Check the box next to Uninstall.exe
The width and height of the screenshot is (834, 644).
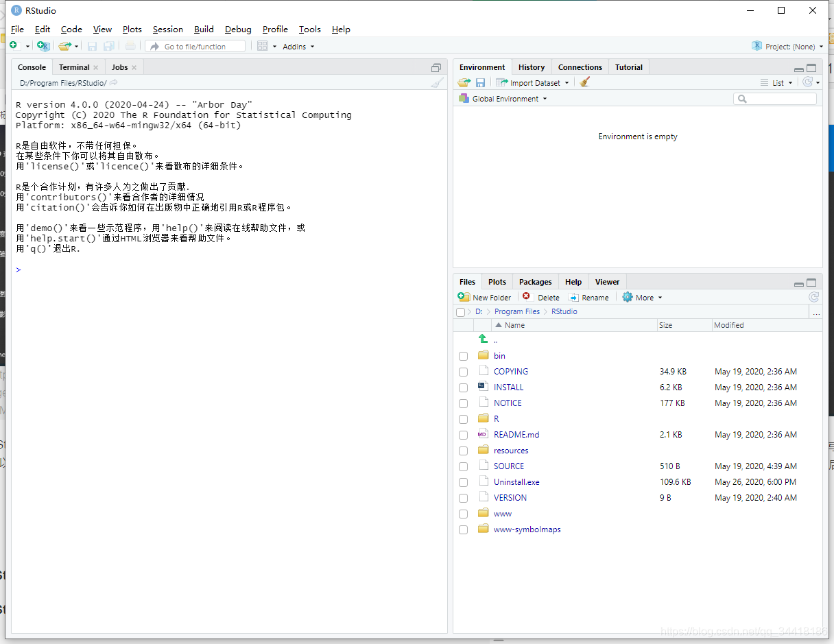(x=464, y=482)
